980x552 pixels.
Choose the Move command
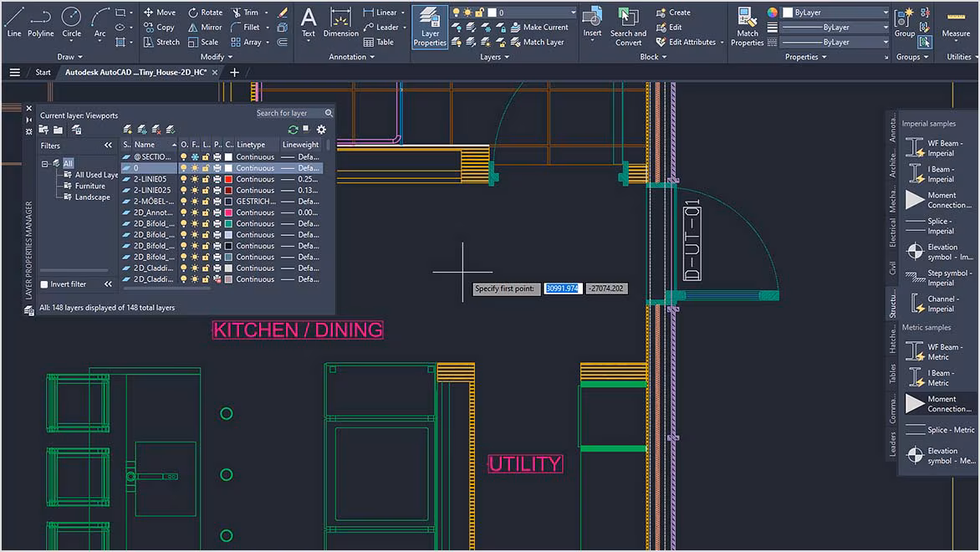[160, 12]
